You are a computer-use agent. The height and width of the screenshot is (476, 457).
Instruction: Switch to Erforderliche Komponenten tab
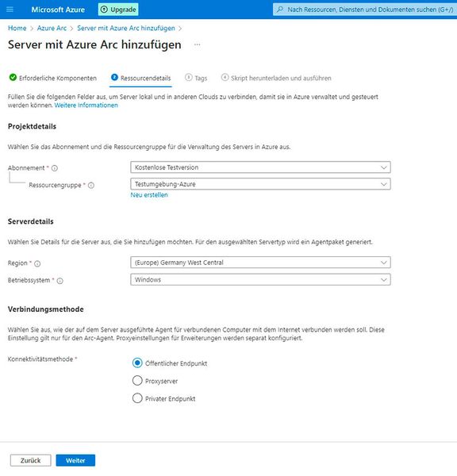(53, 78)
